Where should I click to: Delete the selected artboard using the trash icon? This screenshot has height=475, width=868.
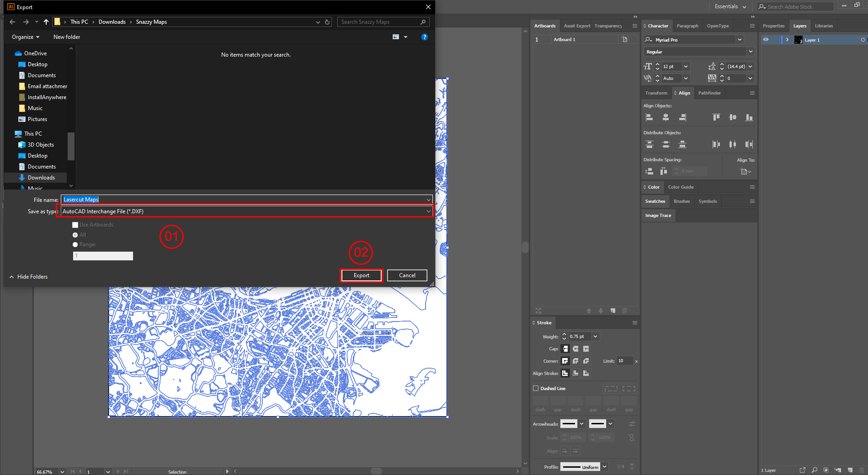pyautogui.click(x=625, y=311)
